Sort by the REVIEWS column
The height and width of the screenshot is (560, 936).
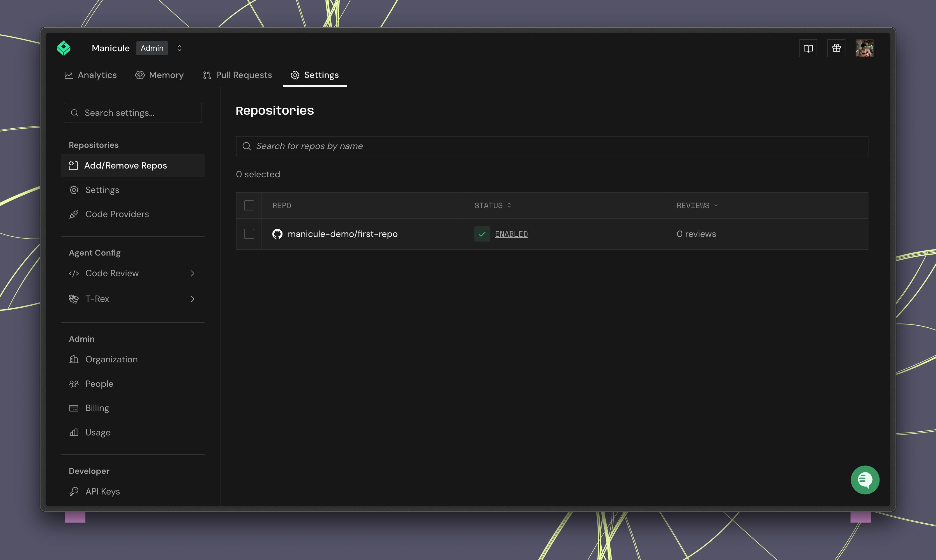click(697, 205)
